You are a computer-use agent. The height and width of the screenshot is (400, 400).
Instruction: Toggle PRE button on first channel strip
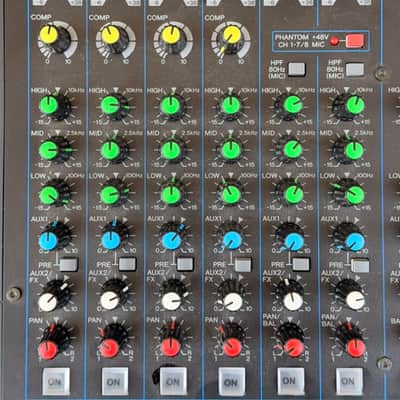(x=69, y=265)
